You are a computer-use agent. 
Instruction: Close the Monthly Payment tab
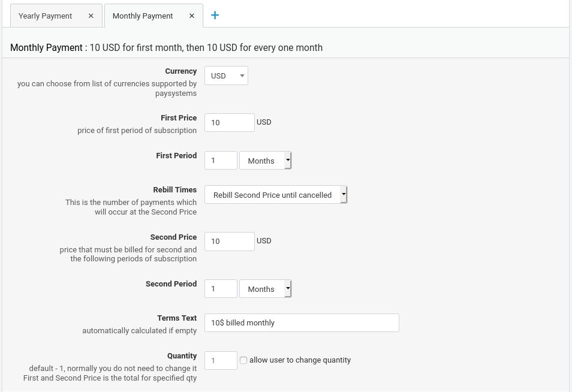192,16
